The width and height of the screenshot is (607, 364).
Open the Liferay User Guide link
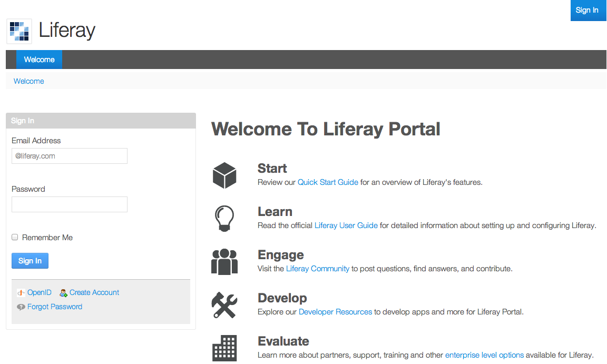[x=346, y=225]
